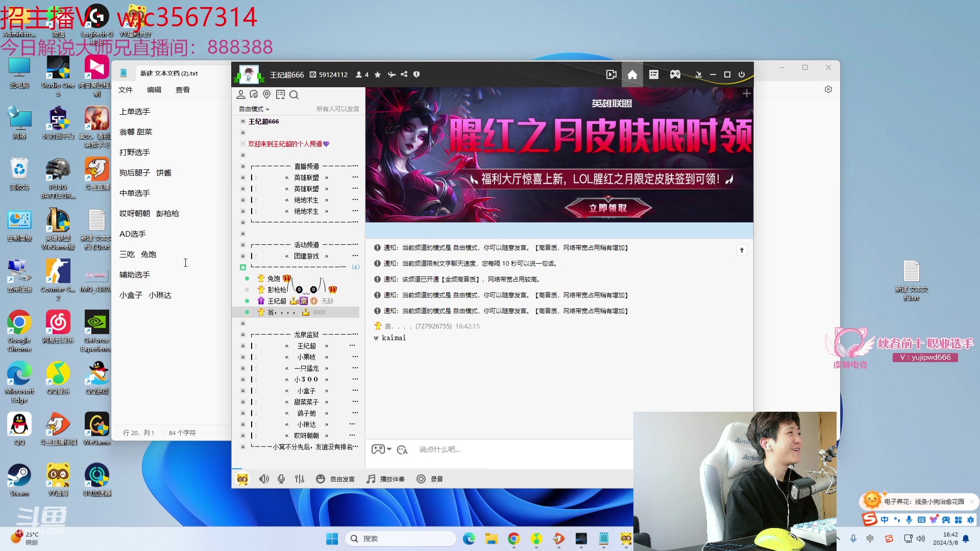The image size is (980, 551).
Task: Open the channel template list icon
Action: (x=654, y=74)
